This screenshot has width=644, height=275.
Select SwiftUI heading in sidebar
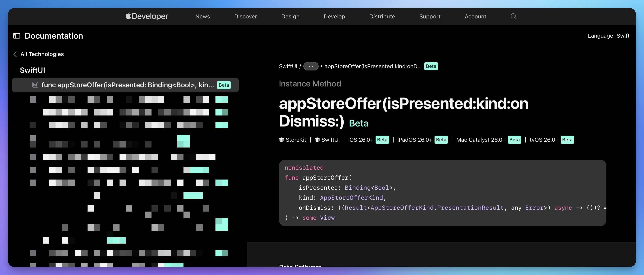[x=33, y=70]
